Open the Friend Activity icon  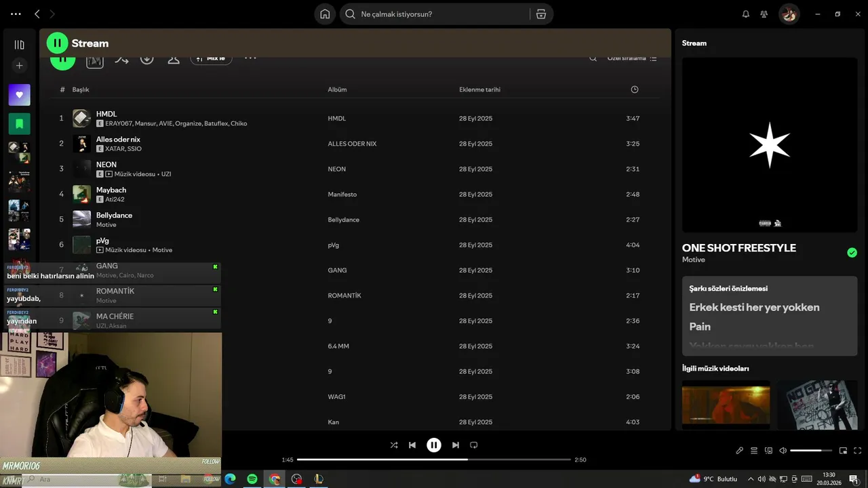[764, 14]
